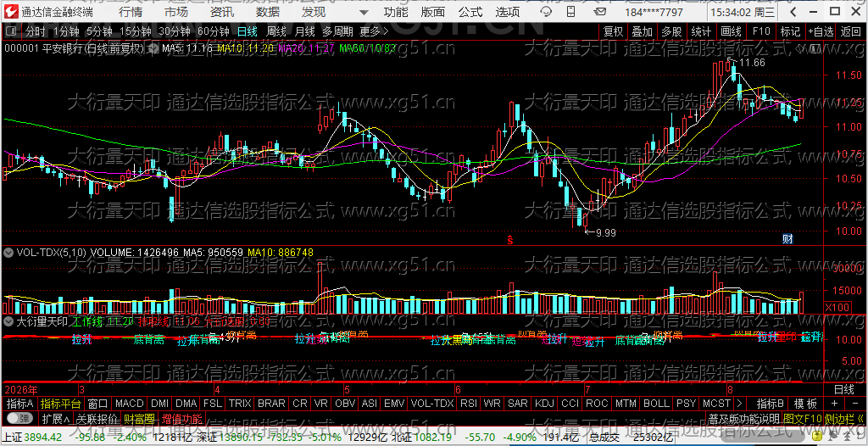Expand the dropdown arrow after 发现
Screen dimensions: 868x446
(363, 12)
